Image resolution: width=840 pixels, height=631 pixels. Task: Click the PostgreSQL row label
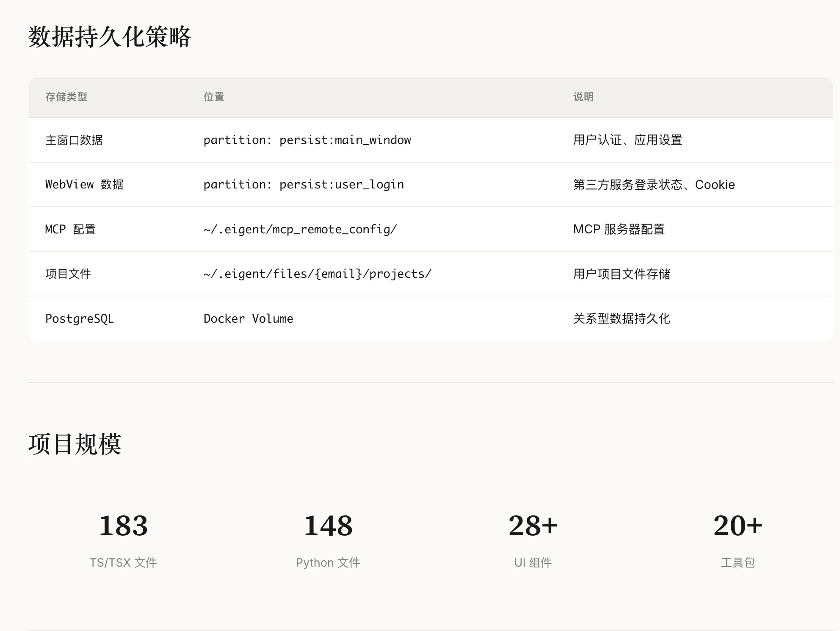[x=80, y=318]
